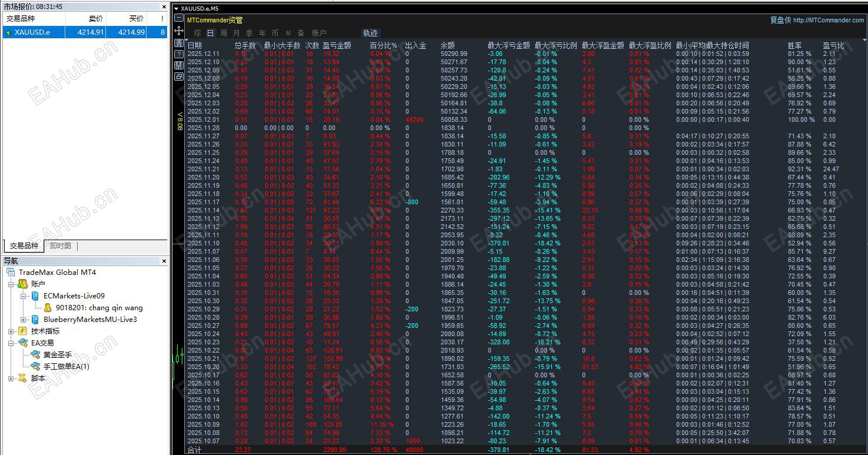Select the 备 tab
The height and width of the screenshot is (455, 868).
(301, 34)
